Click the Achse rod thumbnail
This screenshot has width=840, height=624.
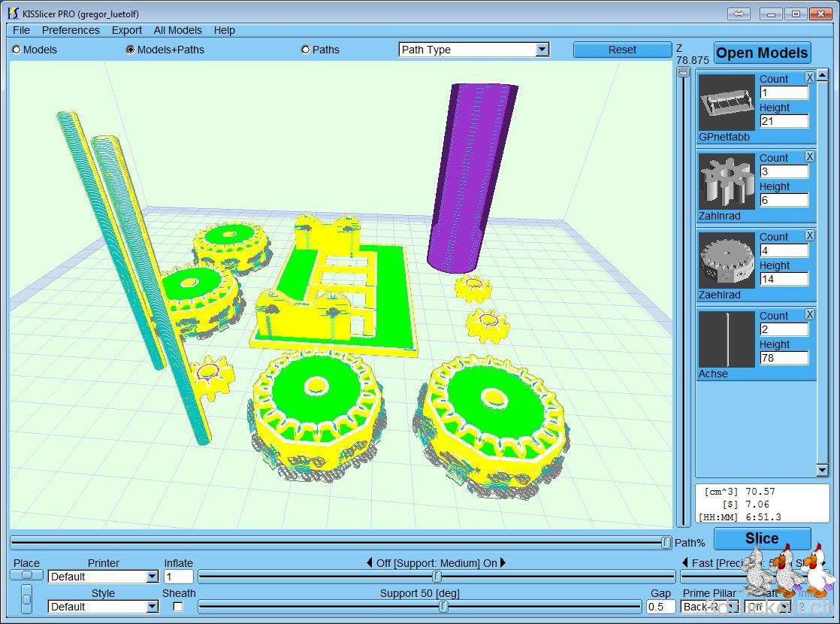point(727,339)
